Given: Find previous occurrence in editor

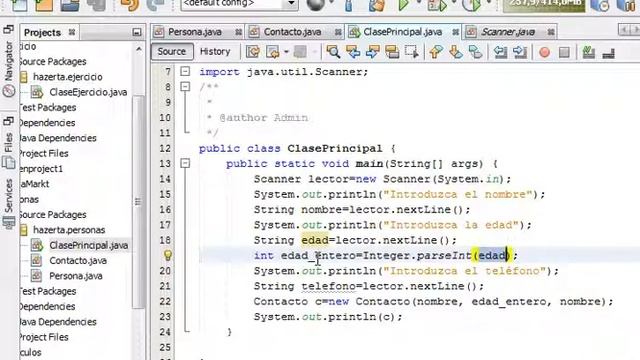Looking at the screenshot, I should click(x=353, y=52).
